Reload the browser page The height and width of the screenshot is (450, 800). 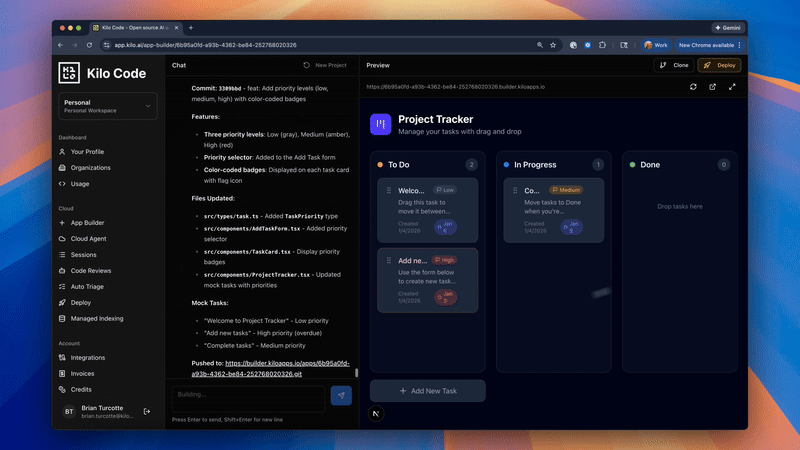89,45
